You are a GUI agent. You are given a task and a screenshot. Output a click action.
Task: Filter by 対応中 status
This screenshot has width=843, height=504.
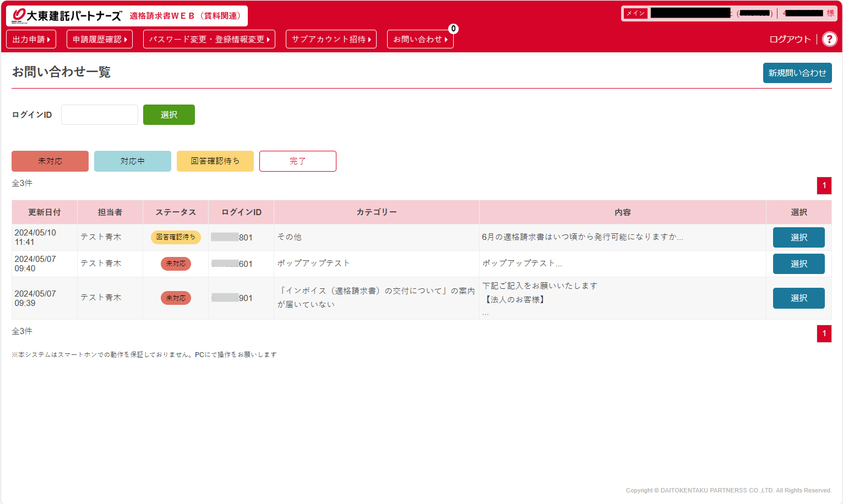tap(133, 161)
